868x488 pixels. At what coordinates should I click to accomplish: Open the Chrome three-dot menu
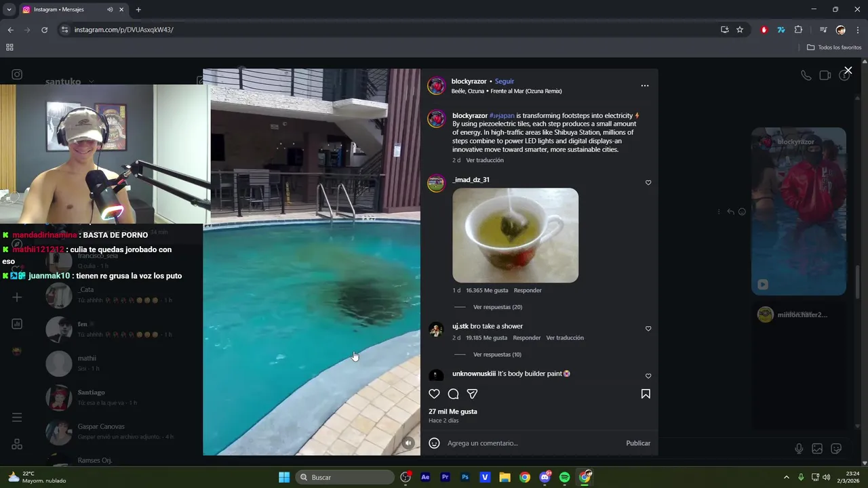[858, 30]
